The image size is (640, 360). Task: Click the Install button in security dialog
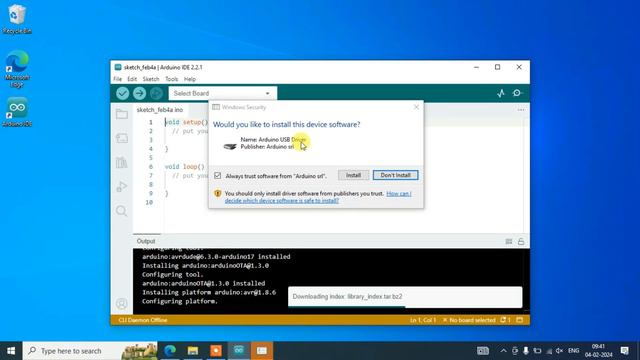pos(353,175)
